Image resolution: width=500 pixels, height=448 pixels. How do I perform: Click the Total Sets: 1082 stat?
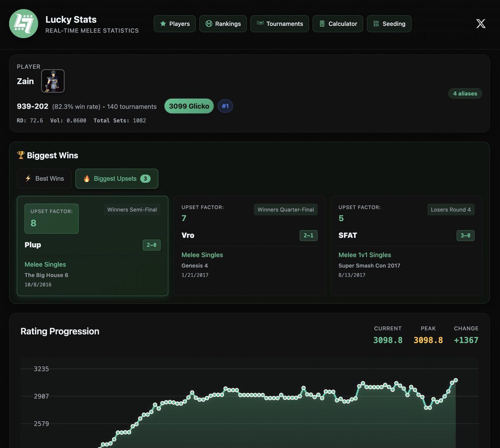click(120, 120)
